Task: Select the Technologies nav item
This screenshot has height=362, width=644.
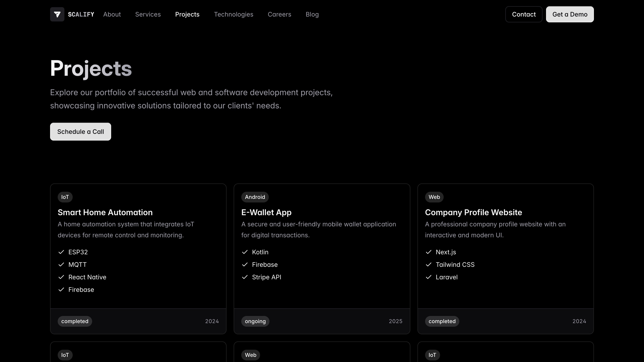Action: (x=233, y=14)
